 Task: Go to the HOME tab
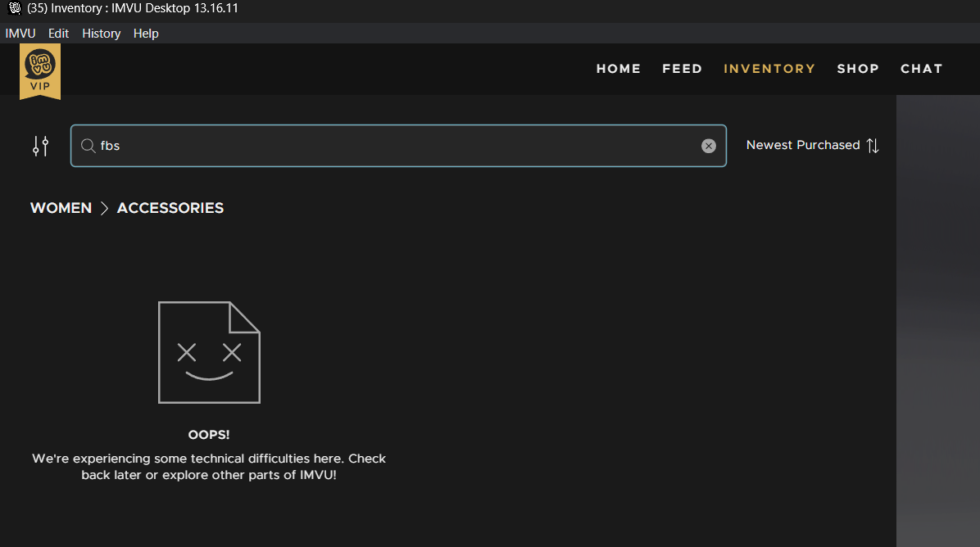coord(618,69)
